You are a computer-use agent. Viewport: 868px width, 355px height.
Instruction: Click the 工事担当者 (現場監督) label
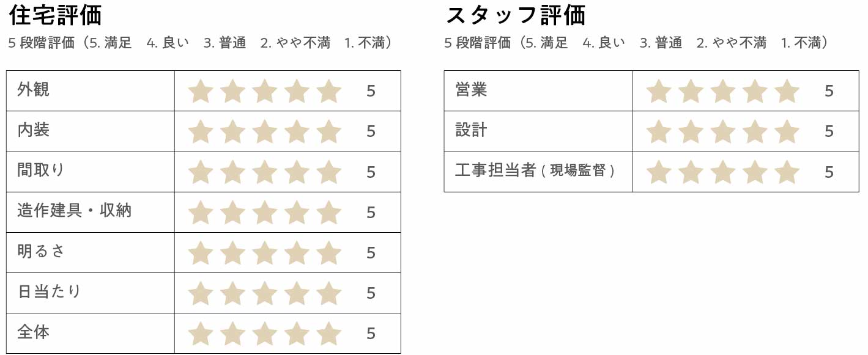click(x=535, y=170)
